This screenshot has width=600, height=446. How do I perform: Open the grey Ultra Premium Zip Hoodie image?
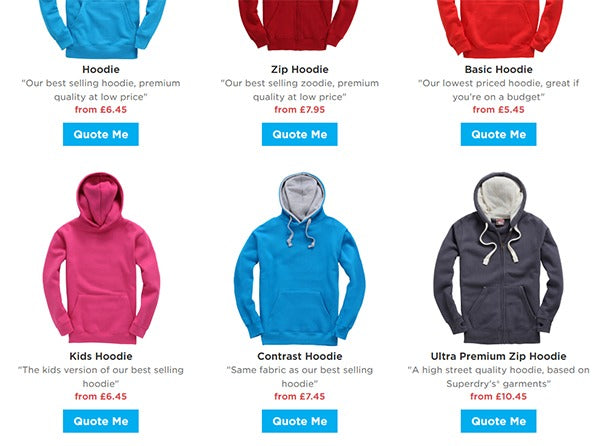click(x=499, y=258)
